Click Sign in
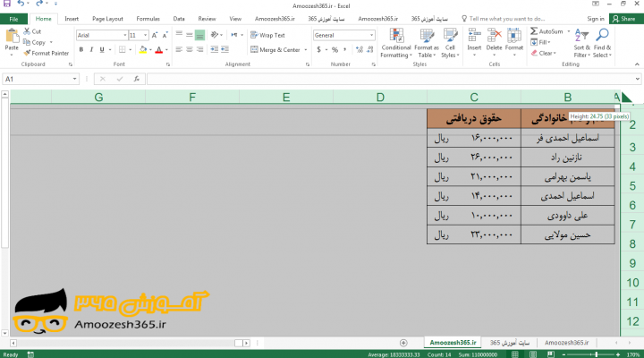The width and height of the screenshot is (644, 358). click(x=596, y=19)
